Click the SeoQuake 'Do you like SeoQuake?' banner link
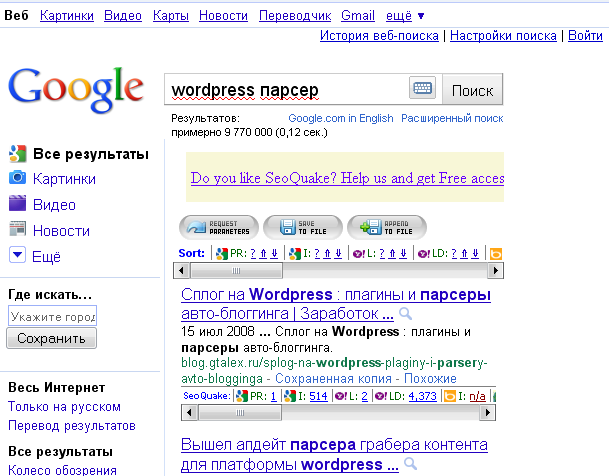This screenshot has height=476, width=609. coord(347,178)
